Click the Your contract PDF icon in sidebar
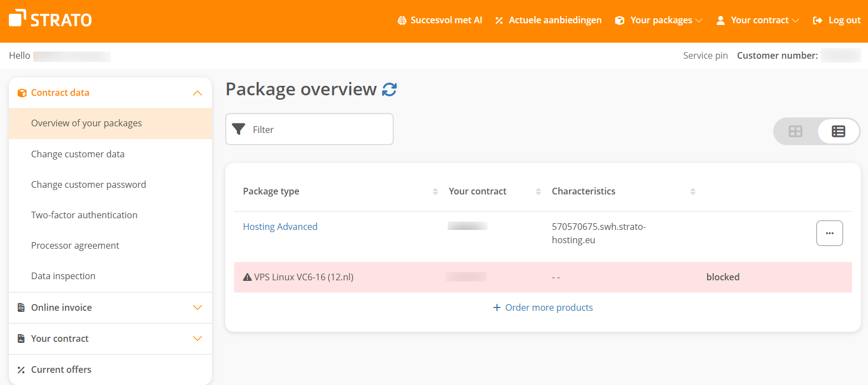Image resolution: width=868 pixels, height=385 pixels. (21, 338)
